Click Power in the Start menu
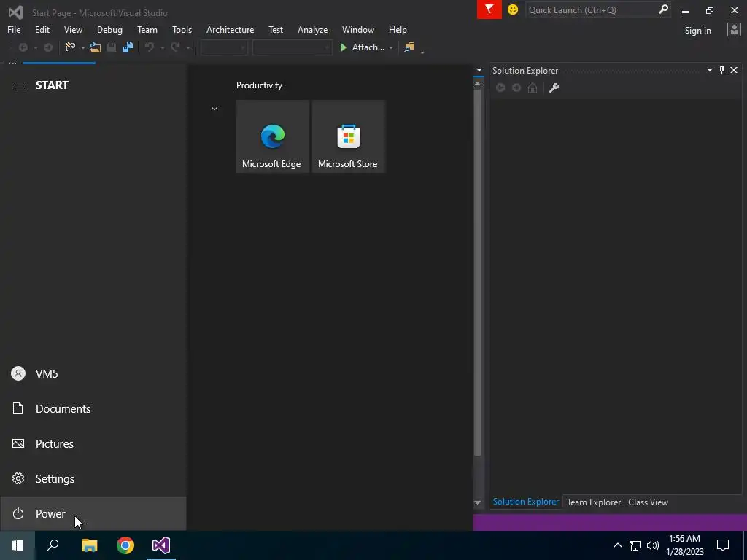Viewport: 747px width, 560px height. pos(93,513)
